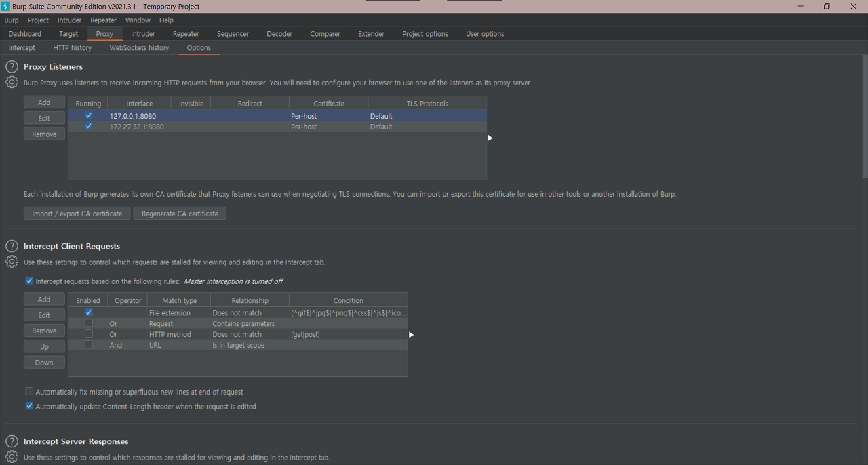
Task: Select the 172.27.32.1:8080 interface cell
Action: click(140, 127)
